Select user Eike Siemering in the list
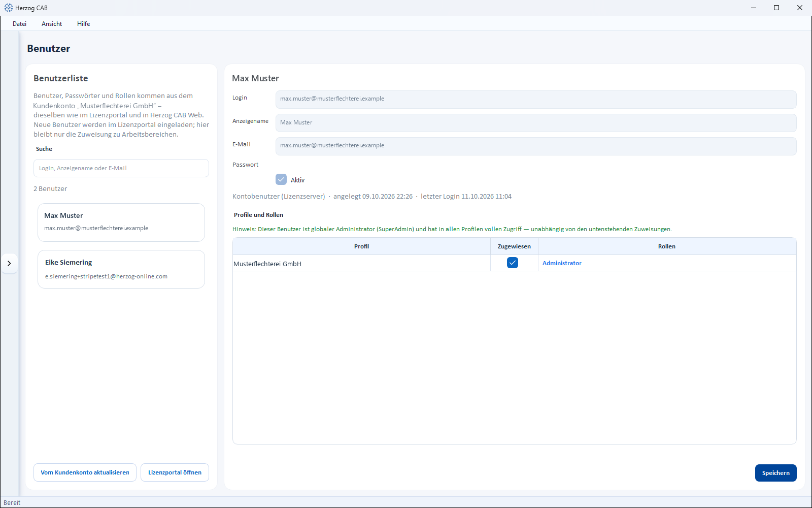Screen dimensions: 812x508 point(121,269)
